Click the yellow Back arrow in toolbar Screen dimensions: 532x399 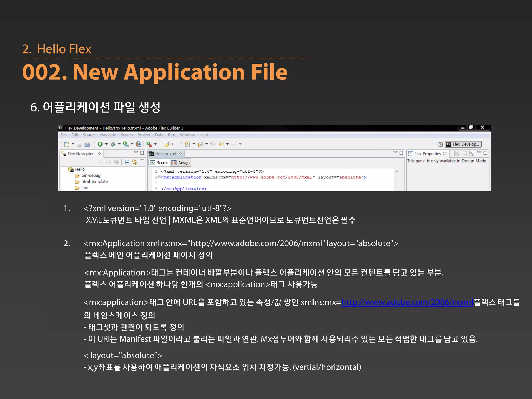(221, 144)
